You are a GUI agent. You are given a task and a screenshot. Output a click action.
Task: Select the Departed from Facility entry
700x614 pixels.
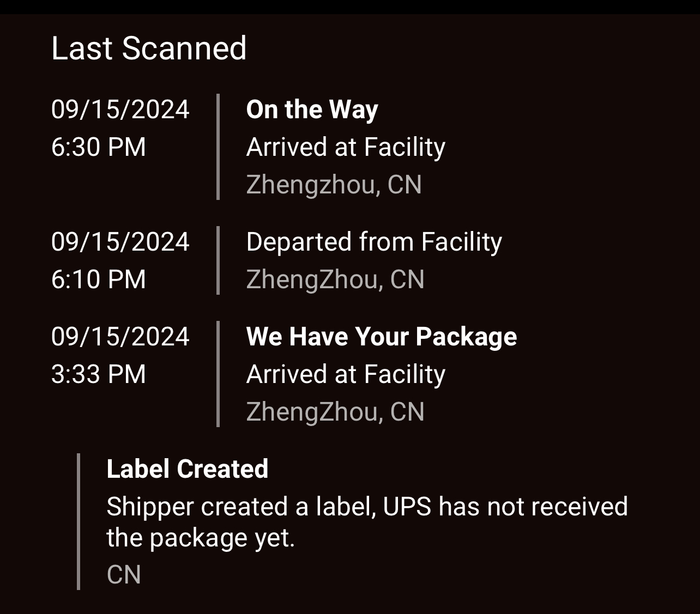pos(374,242)
